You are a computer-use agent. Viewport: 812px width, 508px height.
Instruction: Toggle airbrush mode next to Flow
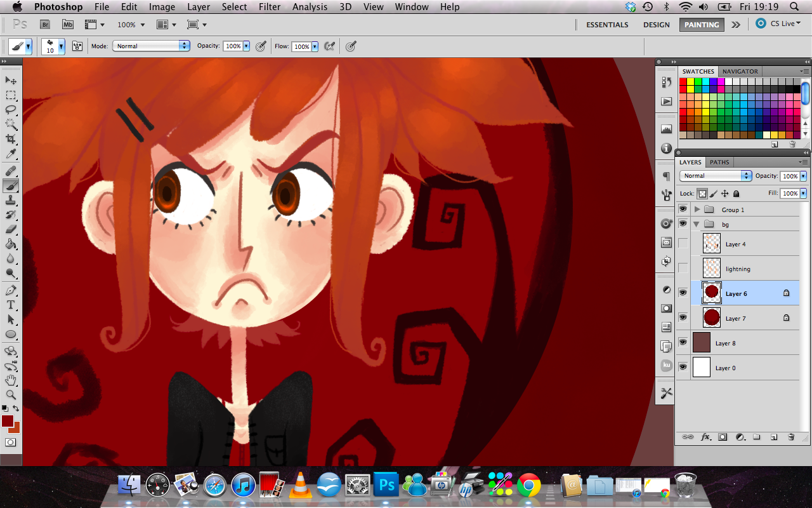pyautogui.click(x=329, y=46)
